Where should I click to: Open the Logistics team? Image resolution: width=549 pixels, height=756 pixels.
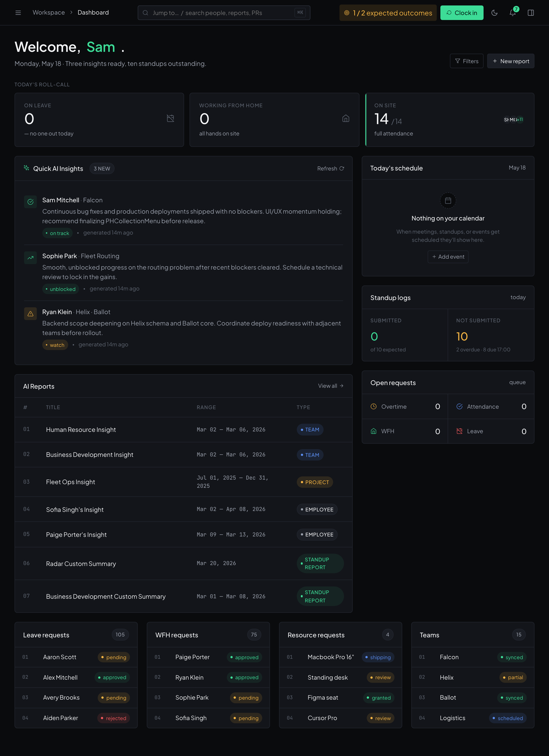click(473, 718)
